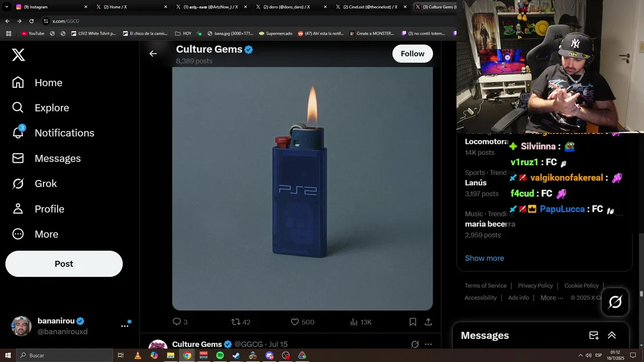Share the PS2 lighter post
Screen dimensions: 644x362
point(428,322)
